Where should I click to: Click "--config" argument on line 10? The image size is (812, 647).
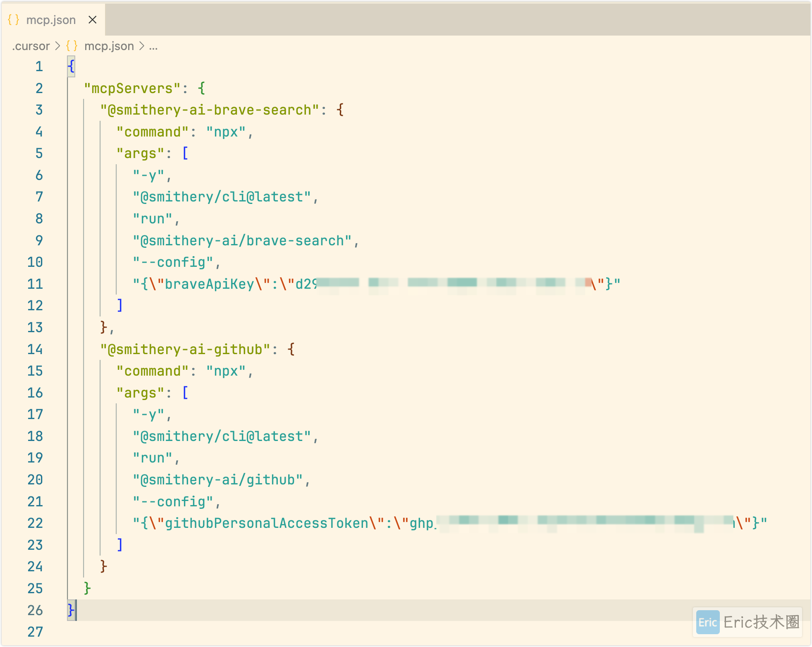click(x=173, y=263)
